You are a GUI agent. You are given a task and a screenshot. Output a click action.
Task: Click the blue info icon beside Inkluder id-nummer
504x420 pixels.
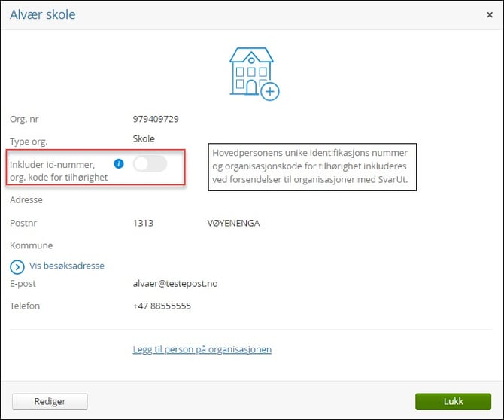[x=118, y=163]
